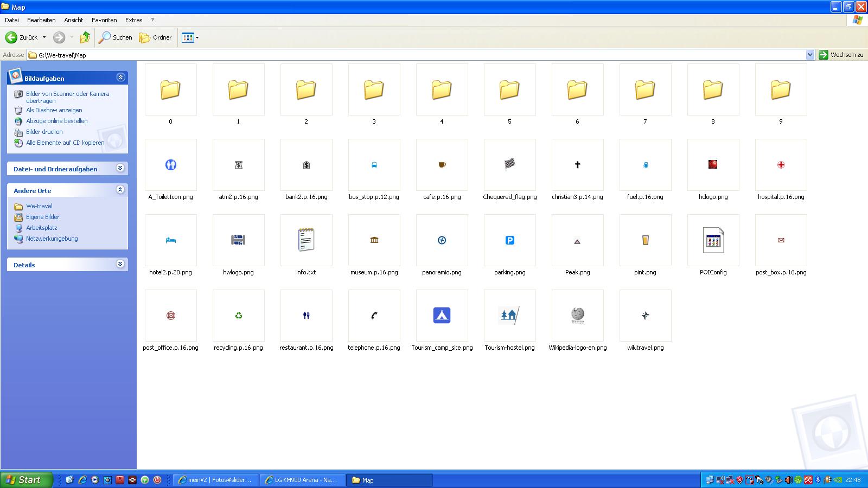This screenshot has height=488, width=868.
Task: Select the Chequered_flag.png icon
Action: [510, 165]
